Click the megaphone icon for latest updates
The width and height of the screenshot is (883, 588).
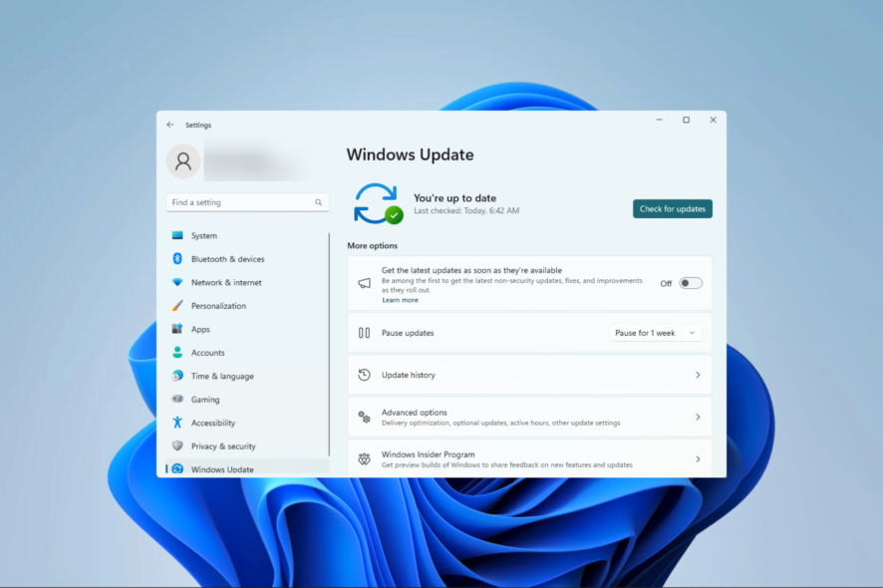(x=365, y=283)
